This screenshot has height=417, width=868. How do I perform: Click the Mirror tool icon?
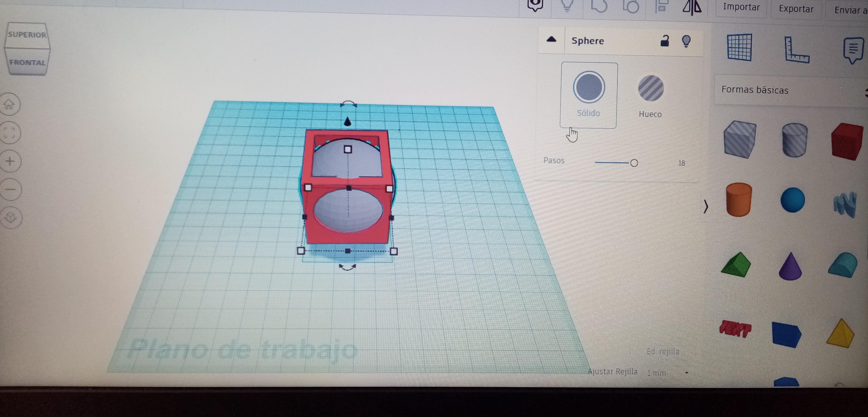pyautogui.click(x=692, y=8)
